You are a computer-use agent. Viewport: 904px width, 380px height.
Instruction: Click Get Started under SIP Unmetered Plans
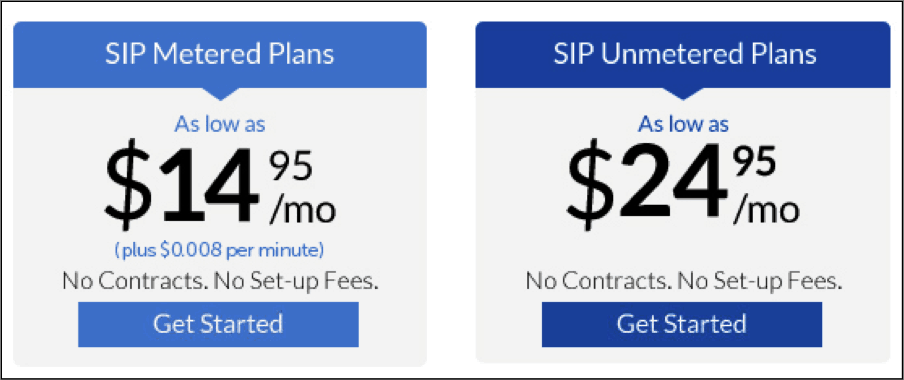(x=681, y=324)
